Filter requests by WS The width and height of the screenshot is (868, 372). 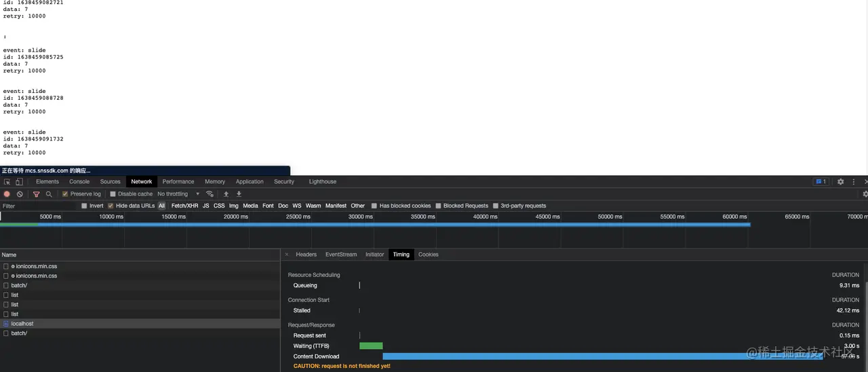(297, 206)
